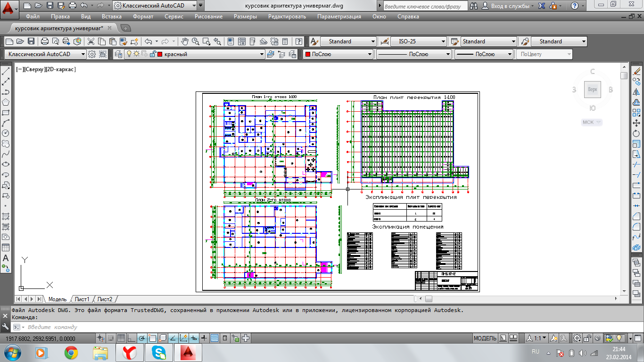Toggle Ortho mode in status bar
This screenshot has width=644, height=362.
click(x=132, y=338)
